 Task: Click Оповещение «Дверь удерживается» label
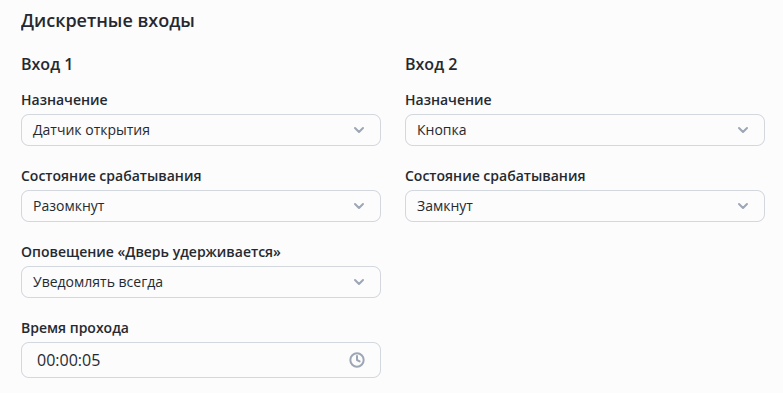(x=151, y=252)
